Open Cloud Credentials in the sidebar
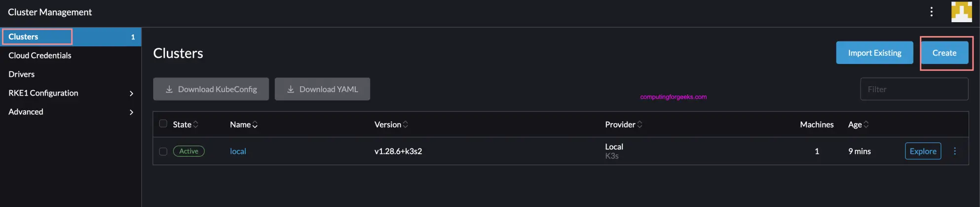Image resolution: width=980 pixels, height=207 pixels. (40, 55)
